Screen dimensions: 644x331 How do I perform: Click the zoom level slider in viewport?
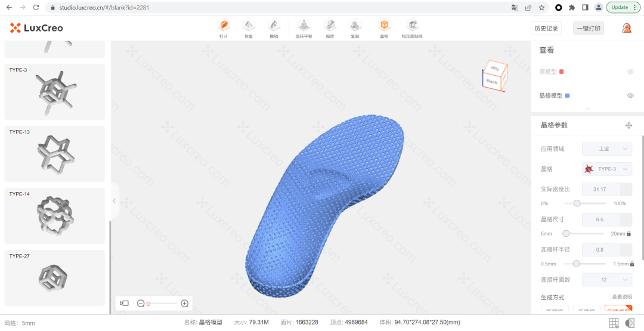(x=162, y=304)
